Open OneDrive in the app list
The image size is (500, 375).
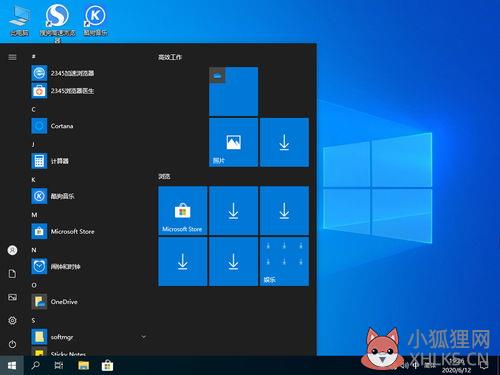click(x=89, y=302)
